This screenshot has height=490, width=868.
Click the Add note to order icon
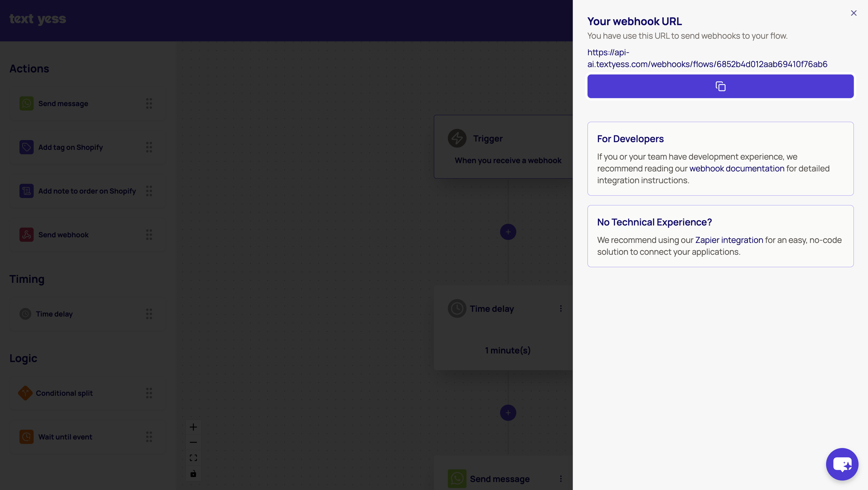(26, 191)
